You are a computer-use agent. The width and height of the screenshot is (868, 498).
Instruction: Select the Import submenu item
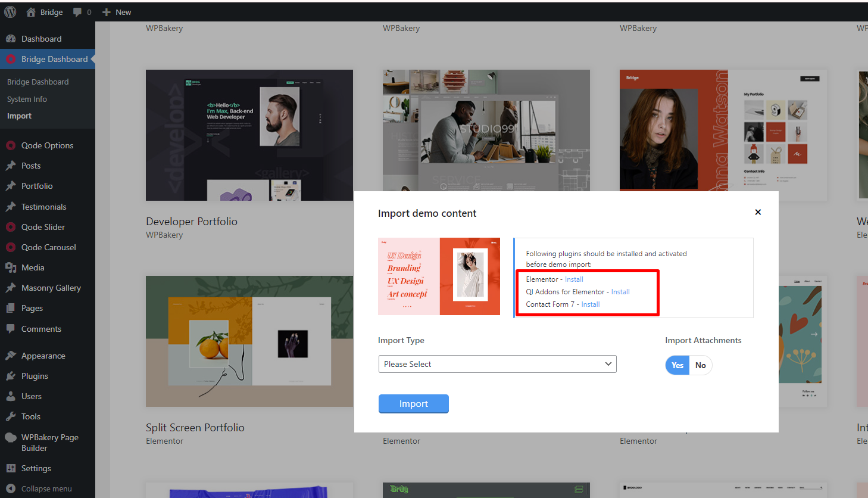click(x=19, y=116)
